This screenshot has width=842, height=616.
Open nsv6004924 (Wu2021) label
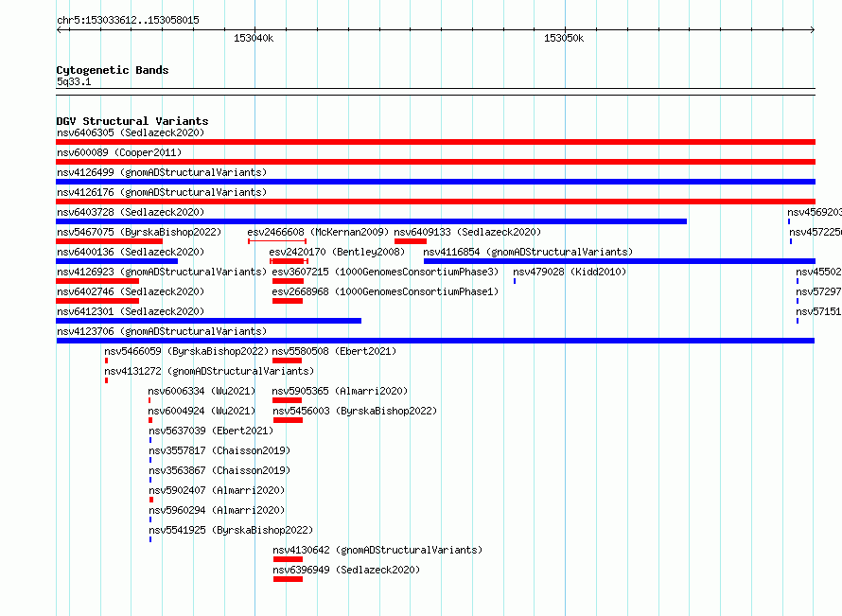pos(202,411)
